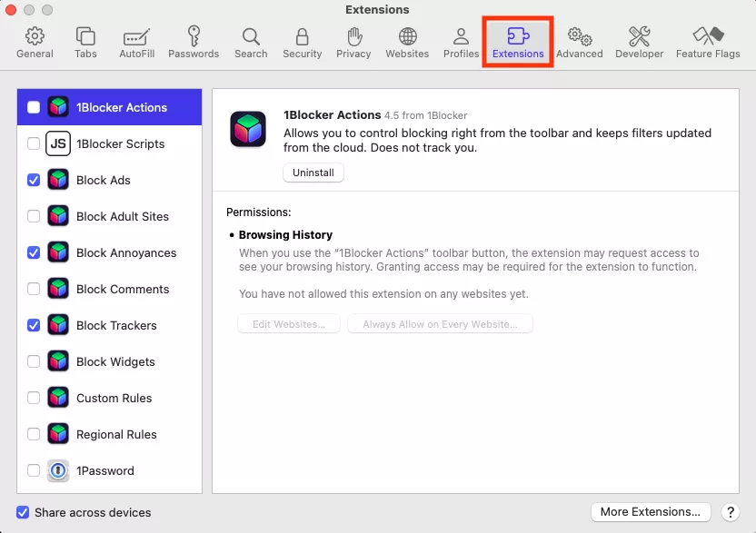This screenshot has width=756, height=533.
Task: Open the help question mark button
Action: tap(731, 512)
